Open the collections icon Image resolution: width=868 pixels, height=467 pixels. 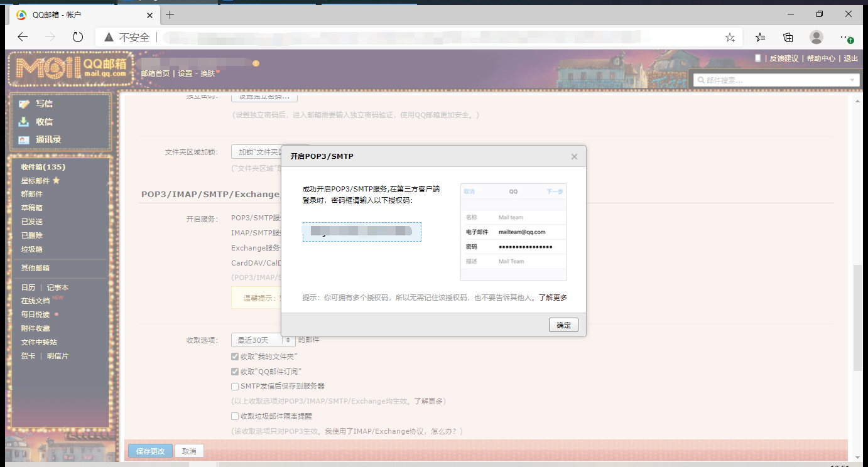[788, 37]
